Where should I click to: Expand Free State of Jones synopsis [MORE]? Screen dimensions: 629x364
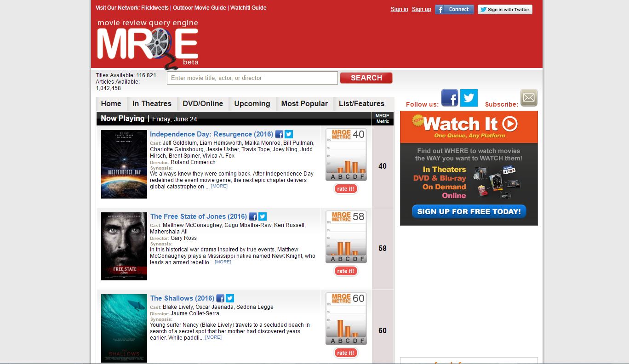[223, 262]
